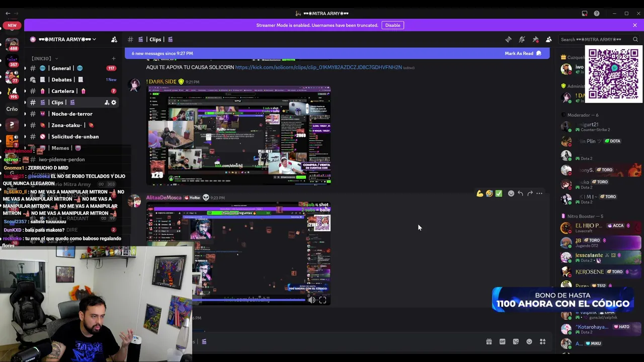Select the server with 77 badge
The image size is (644, 362).
click(12, 77)
